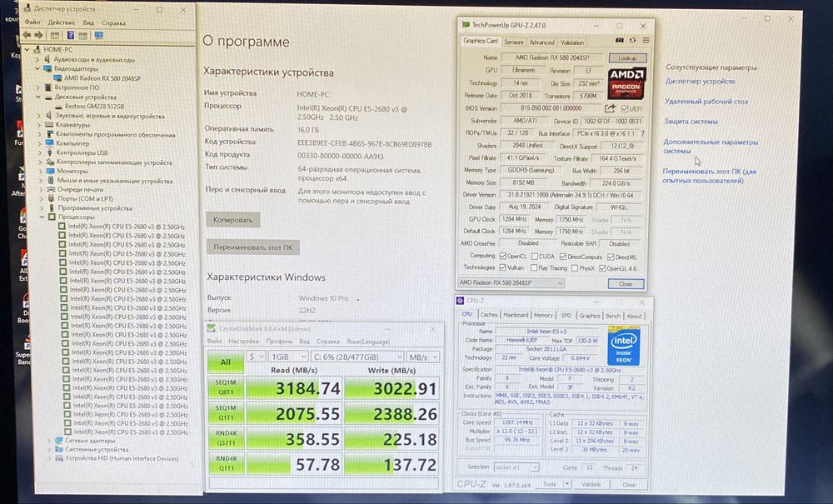Toggle the Ray Tracing checkbox in GPU-Z
The height and width of the screenshot is (504, 833).
click(534, 267)
